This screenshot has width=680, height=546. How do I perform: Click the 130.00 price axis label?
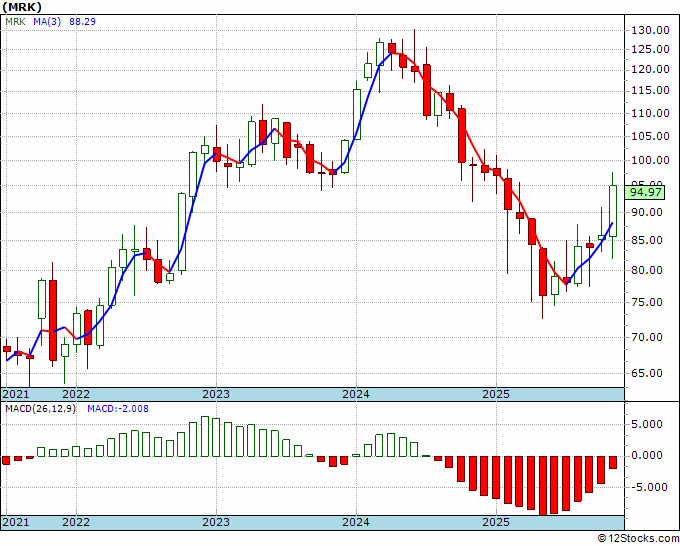point(649,30)
